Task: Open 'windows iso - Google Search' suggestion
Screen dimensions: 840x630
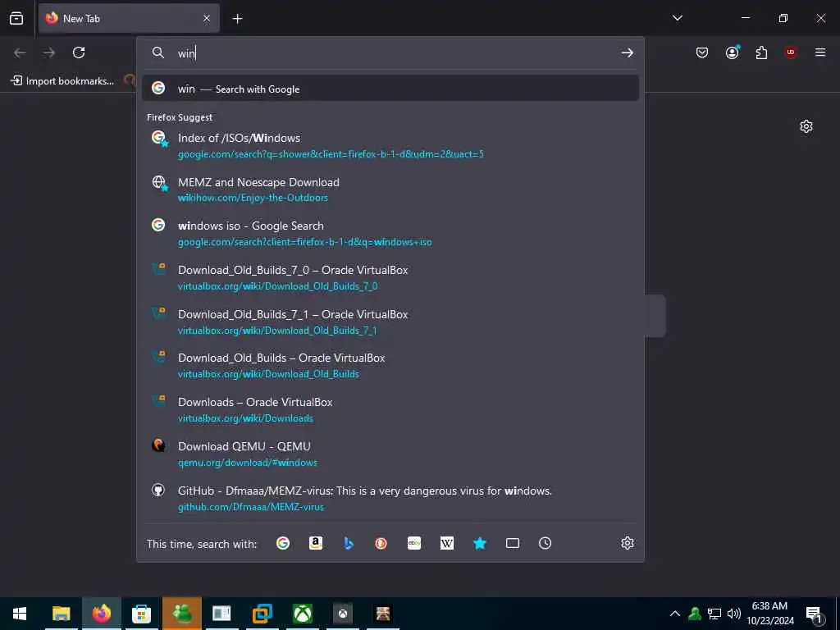Action: click(390, 234)
